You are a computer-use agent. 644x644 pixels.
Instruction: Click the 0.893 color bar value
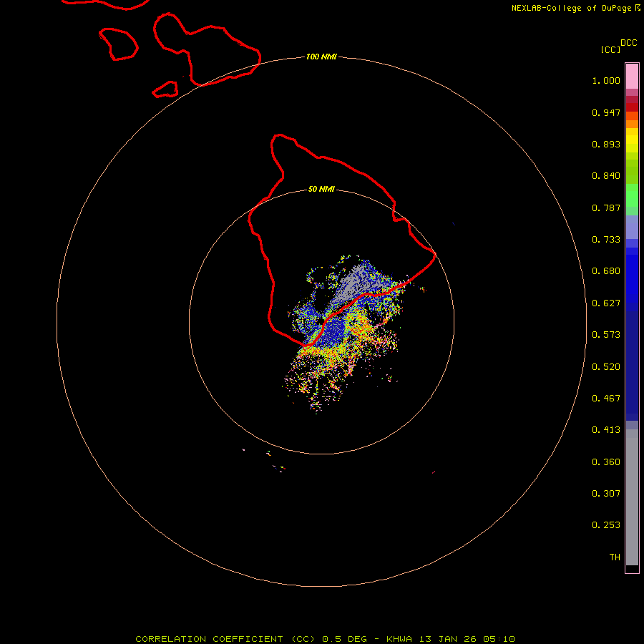pyautogui.click(x=606, y=144)
